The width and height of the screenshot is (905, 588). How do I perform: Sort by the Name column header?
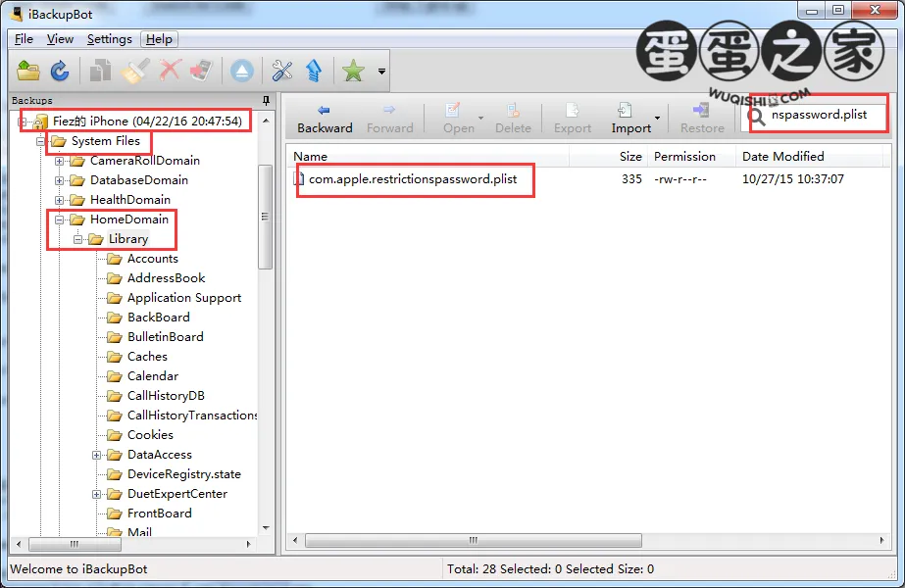point(429,157)
